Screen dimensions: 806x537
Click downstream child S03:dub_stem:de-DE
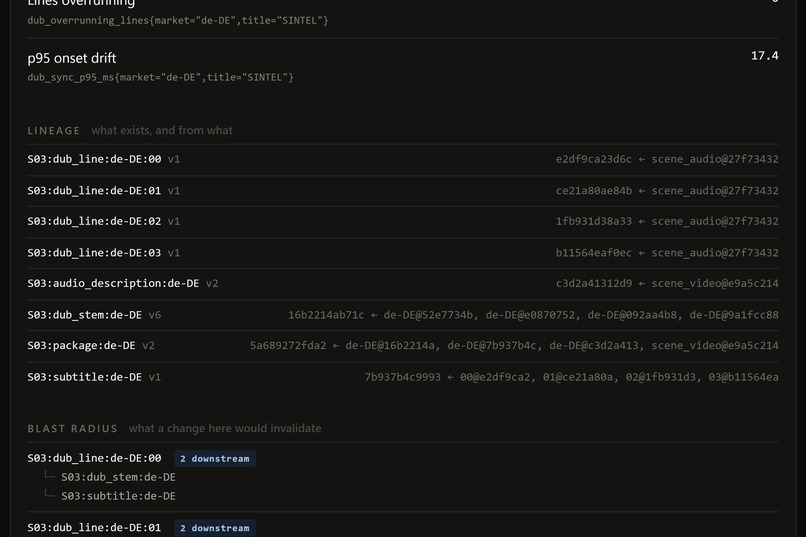pyautogui.click(x=118, y=477)
